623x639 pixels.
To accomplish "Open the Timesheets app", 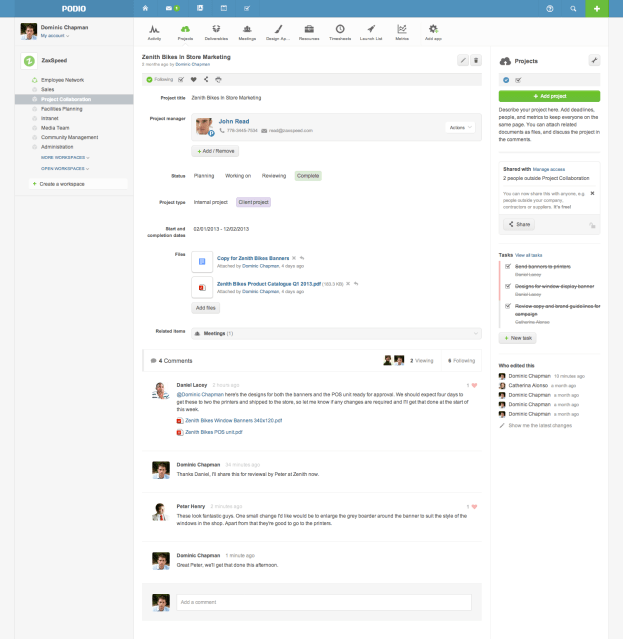I will 340,32.
